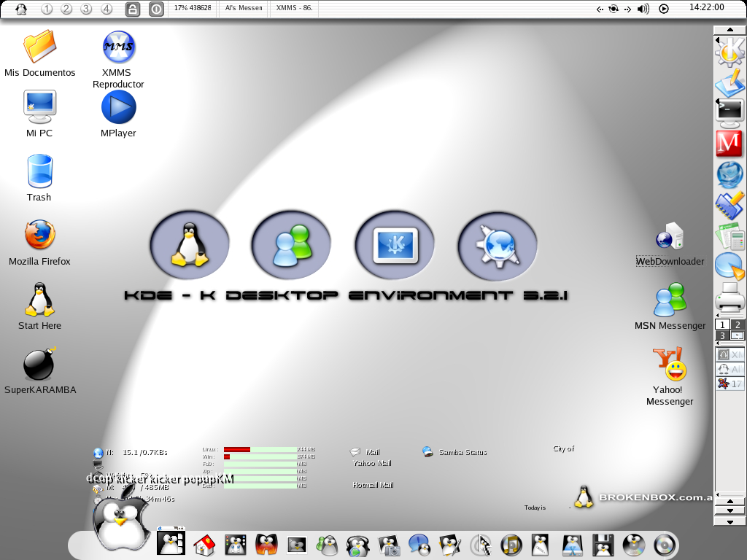
Task: Click the logout power button in top panel
Action: click(156, 9)
